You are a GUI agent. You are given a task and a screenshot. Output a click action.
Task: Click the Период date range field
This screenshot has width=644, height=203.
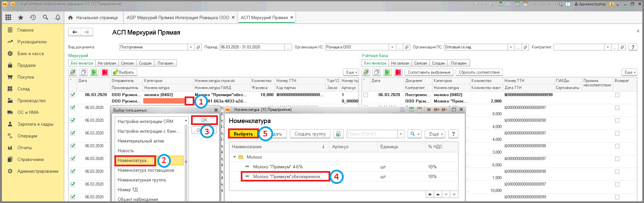coord(252,47)
